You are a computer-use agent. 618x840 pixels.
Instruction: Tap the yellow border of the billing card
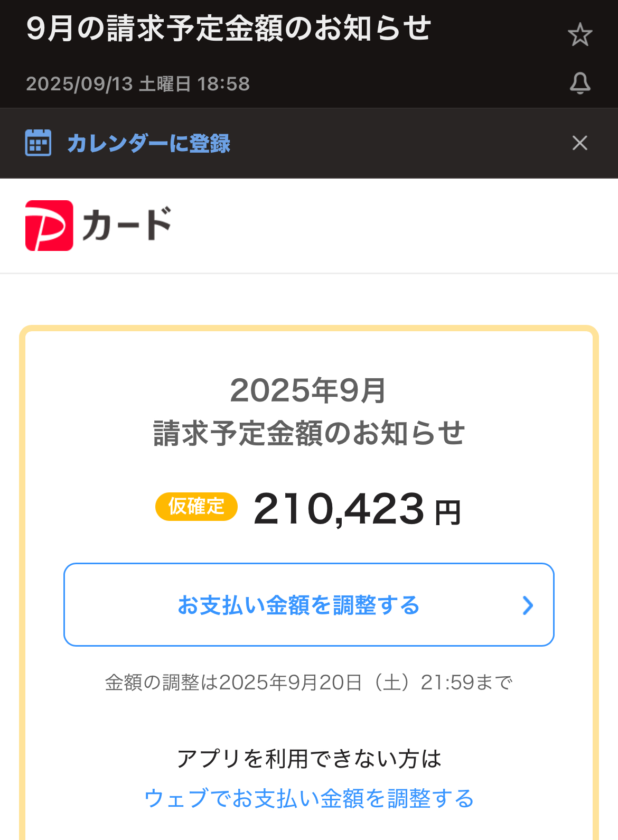pos(309,329)
